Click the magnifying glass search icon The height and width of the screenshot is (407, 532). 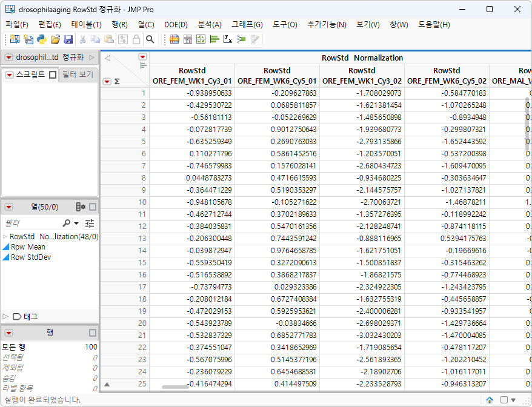click(150, 39)
